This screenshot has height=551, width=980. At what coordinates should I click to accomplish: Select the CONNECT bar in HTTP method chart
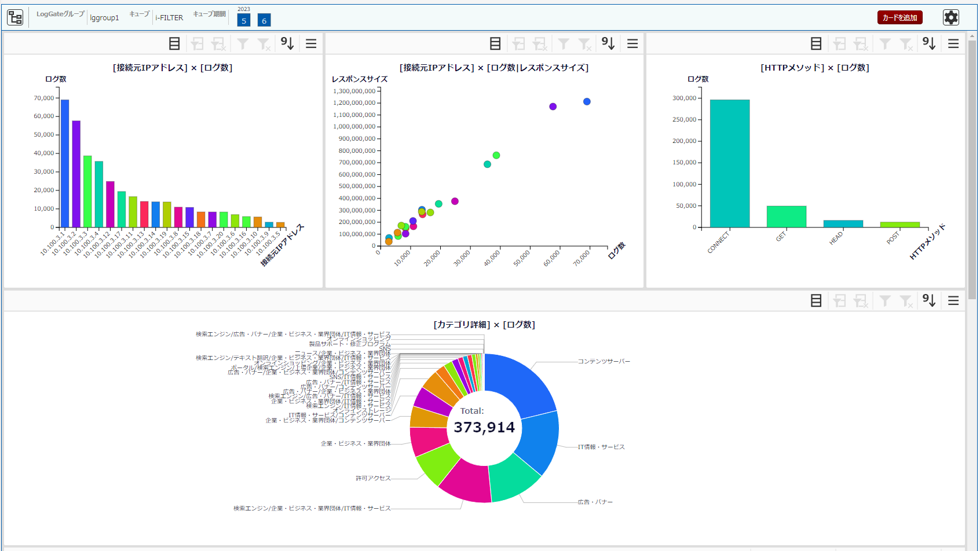coord(730,163)
